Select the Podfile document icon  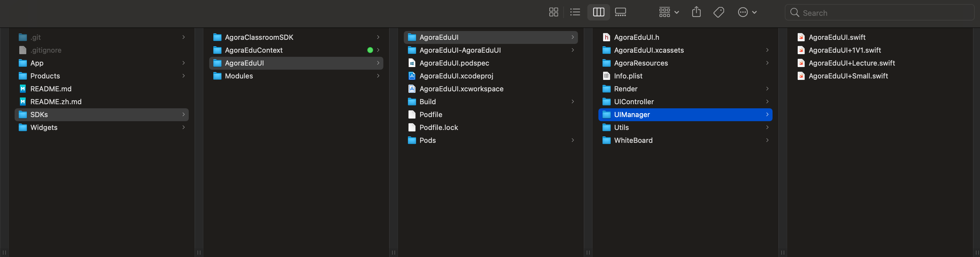412,115
